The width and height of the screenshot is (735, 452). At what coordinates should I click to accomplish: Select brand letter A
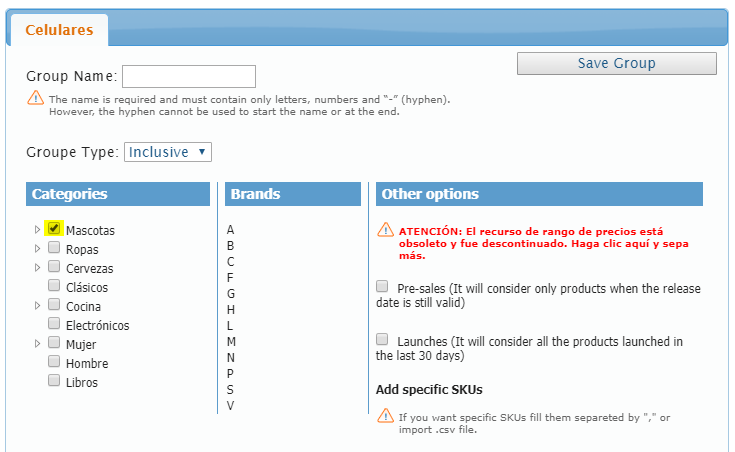(231, 230)
